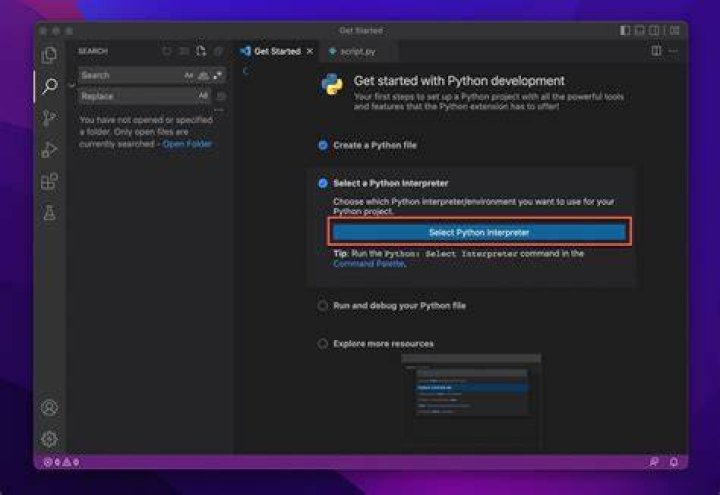Switch to the Get Started tab
The image size is (720, 495).
pyautogui.click(x=277, y=51)
